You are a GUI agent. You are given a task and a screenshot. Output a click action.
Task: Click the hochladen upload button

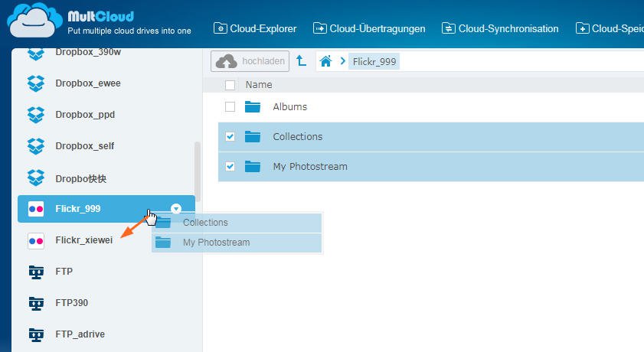pos(250,61)
